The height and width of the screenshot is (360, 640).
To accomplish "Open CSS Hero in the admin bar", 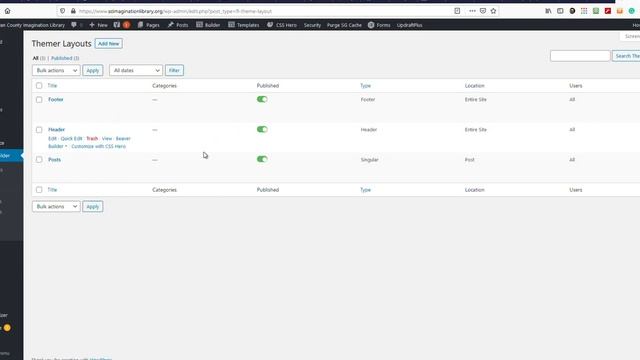I will [282, 25].
